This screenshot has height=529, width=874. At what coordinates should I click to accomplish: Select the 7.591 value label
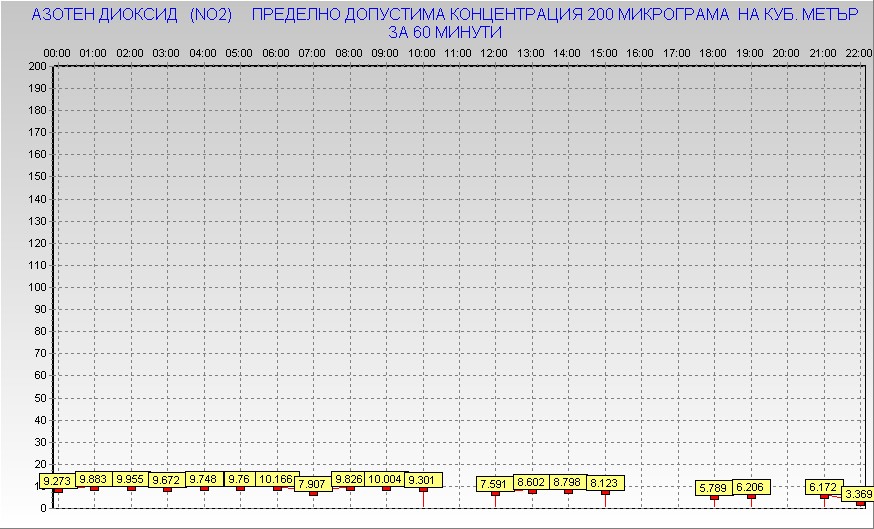495,484
